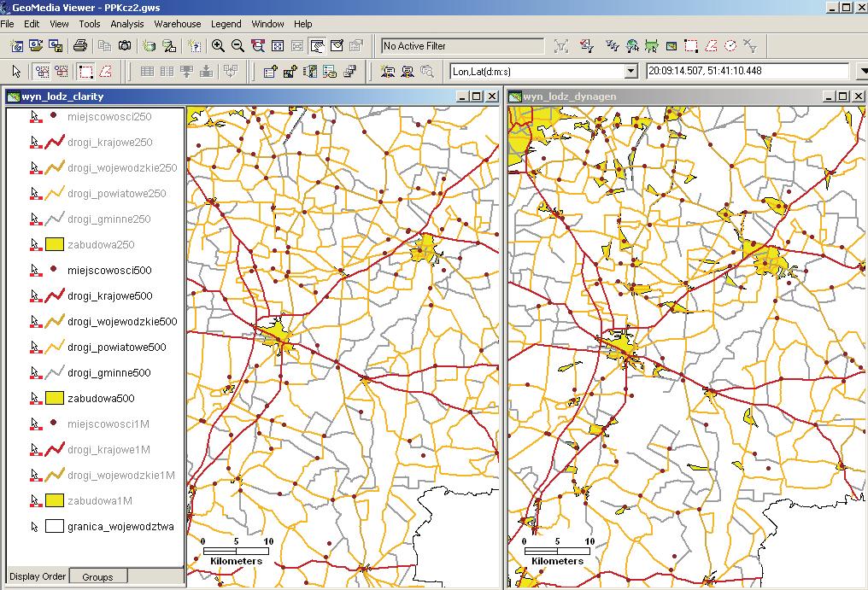Screen dimensions: 868x590
Task: Click the zabudowa250 yellow style swatch
Action: (x=55, y=245)
